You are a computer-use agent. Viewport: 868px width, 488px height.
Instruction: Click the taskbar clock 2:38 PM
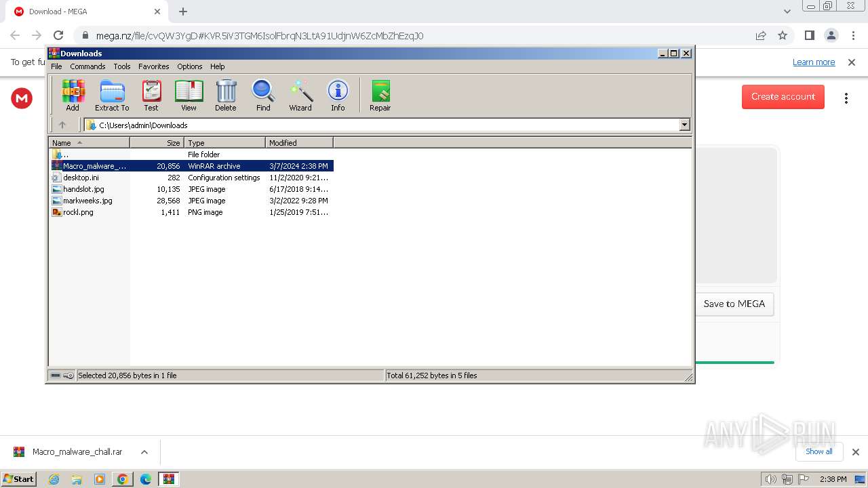pos(833,479)
